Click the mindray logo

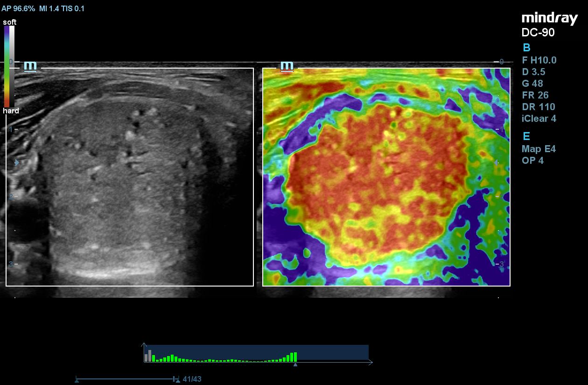coord(550,19)
